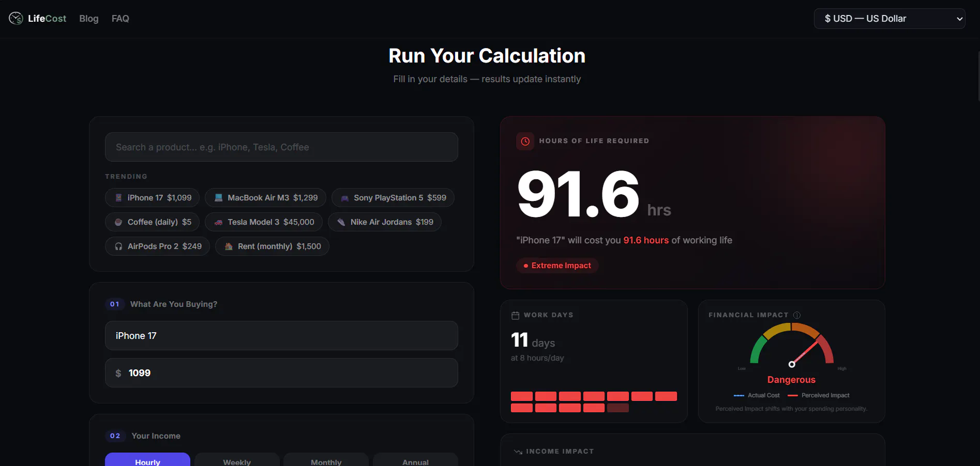The height and width of the screenshot is (466, 980).
Task: Select the Tesla Model 3 trending chip
Action: (264, 222)
